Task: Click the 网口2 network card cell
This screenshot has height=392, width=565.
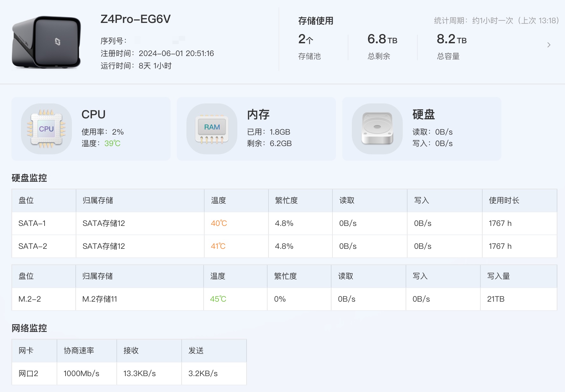Action: 34,374
